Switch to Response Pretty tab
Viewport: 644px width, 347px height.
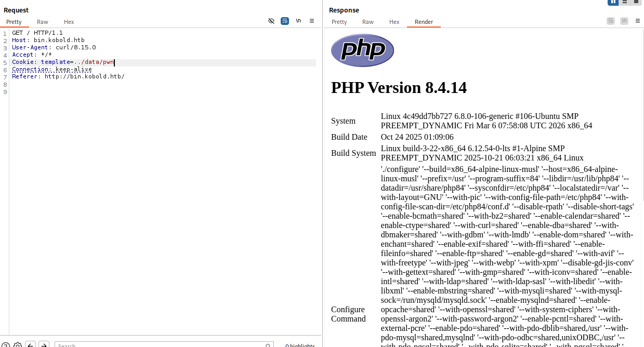tap(339, 22)
